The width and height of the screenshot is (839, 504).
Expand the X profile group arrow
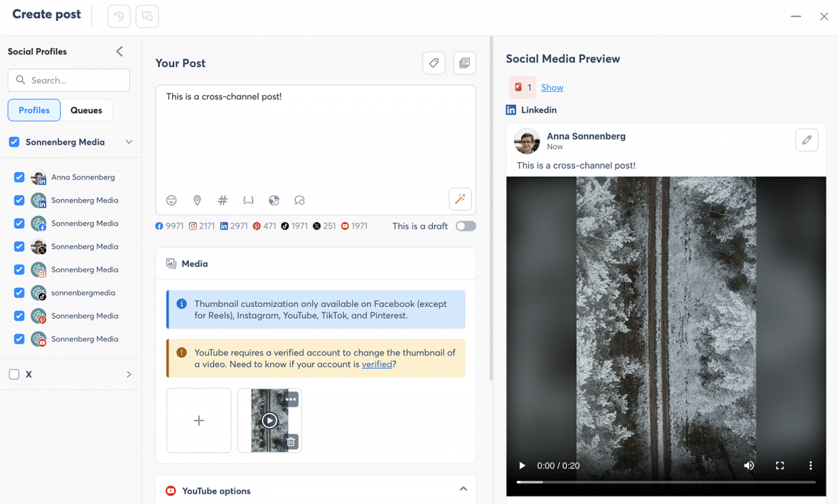[129, 375]
